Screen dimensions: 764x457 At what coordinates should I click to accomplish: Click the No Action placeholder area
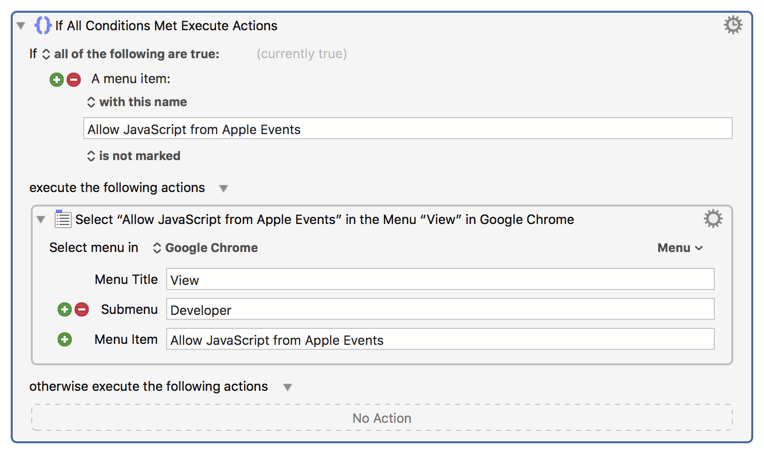[381, 418]
